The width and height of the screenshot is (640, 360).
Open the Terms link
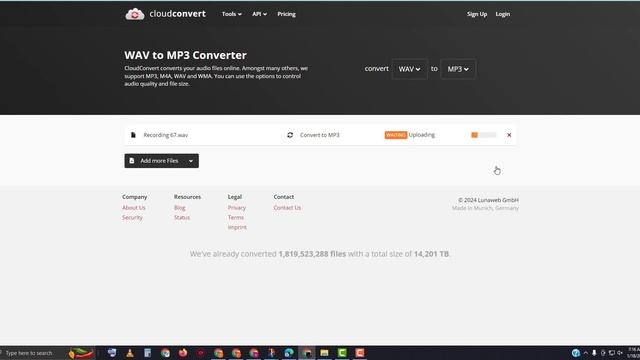click(236, 218)
